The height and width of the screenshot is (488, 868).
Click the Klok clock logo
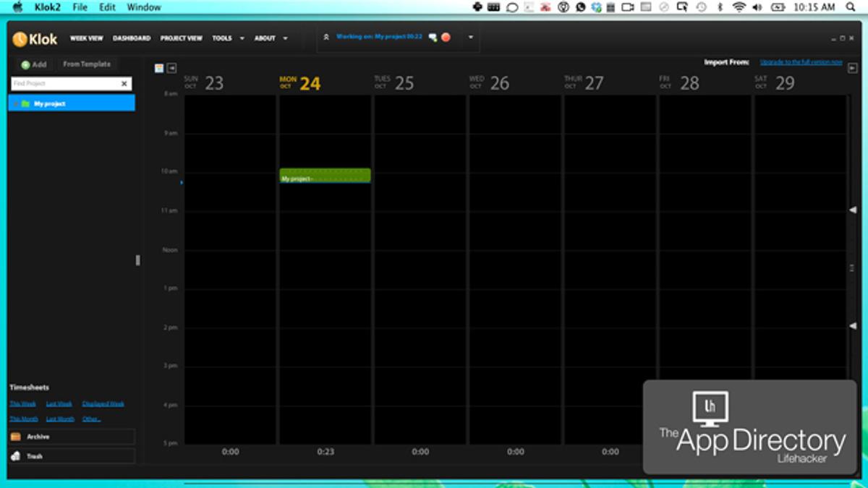(20, 39)
